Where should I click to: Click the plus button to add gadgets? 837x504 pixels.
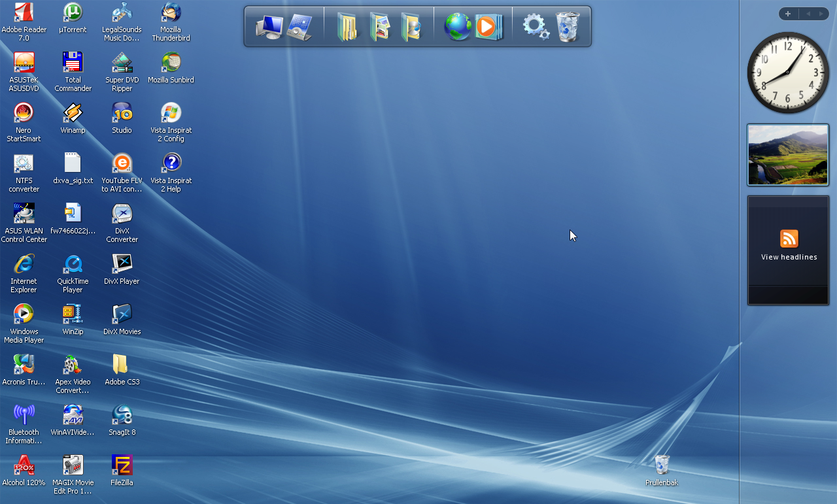click(x=788, y=14)
